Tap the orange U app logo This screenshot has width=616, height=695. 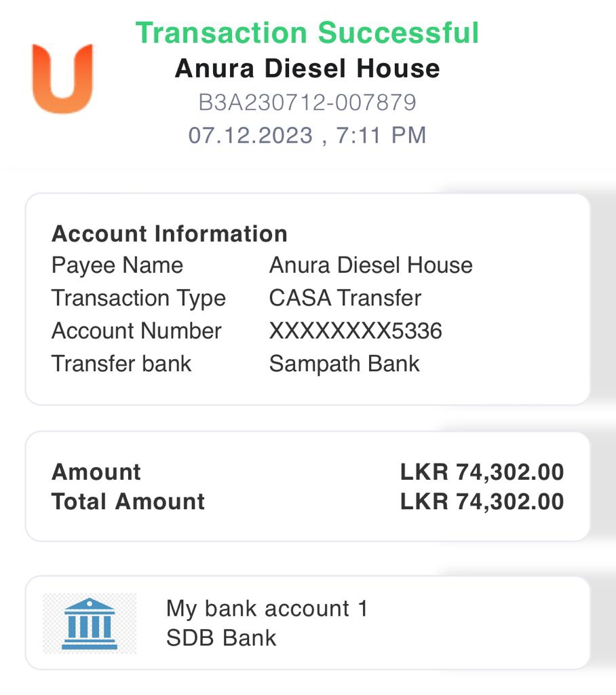click(62, 78)
